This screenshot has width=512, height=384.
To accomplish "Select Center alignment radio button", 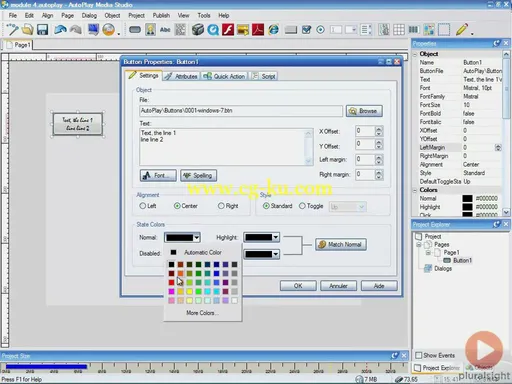I will click(x=177, y=206).
